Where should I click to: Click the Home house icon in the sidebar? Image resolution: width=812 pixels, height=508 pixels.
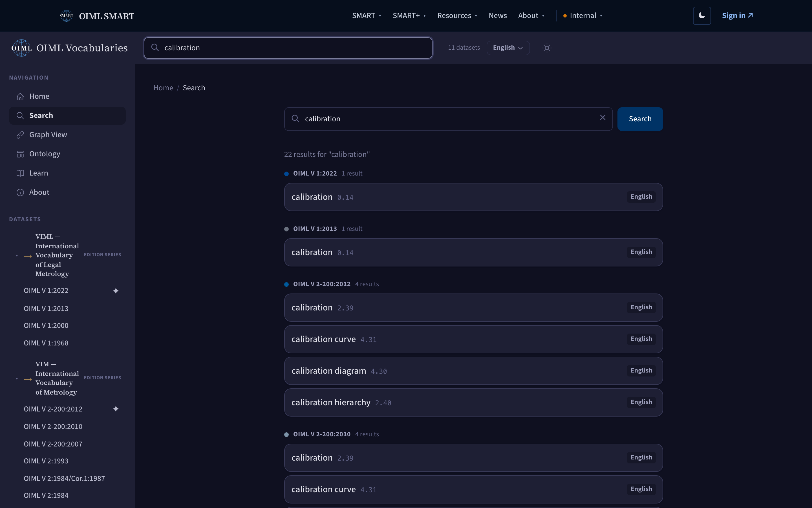[20, 97]
